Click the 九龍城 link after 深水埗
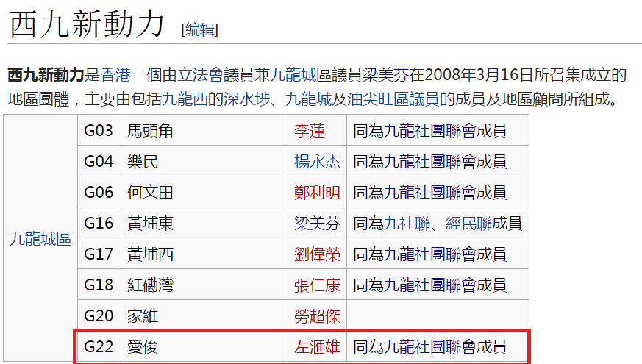This screenshot has height=364, width=642. point(308,99)
